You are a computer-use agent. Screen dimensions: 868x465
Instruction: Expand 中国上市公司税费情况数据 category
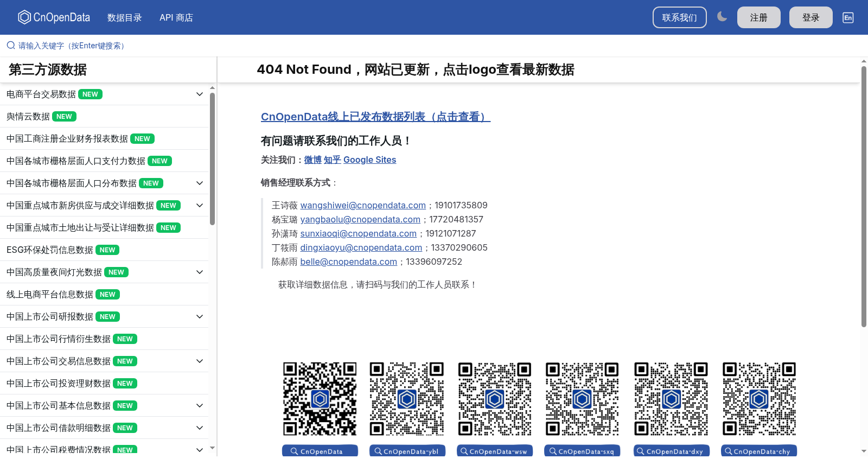click(x=200, y=450)
